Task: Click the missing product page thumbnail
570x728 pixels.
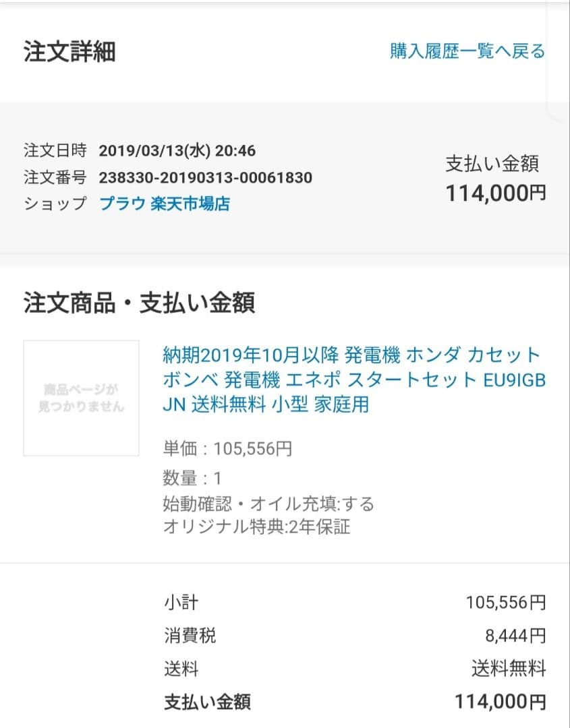Action: (81, 398)
